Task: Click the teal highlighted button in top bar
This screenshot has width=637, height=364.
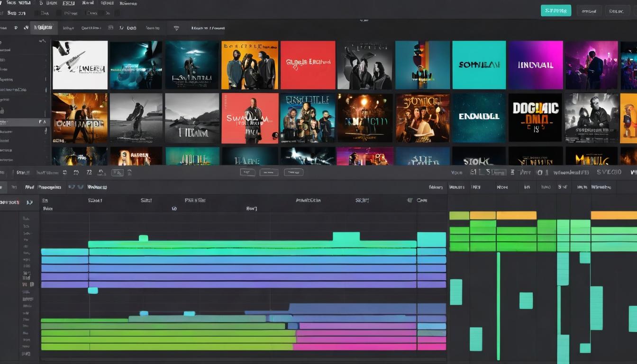Action: click(x=555, y=10)
